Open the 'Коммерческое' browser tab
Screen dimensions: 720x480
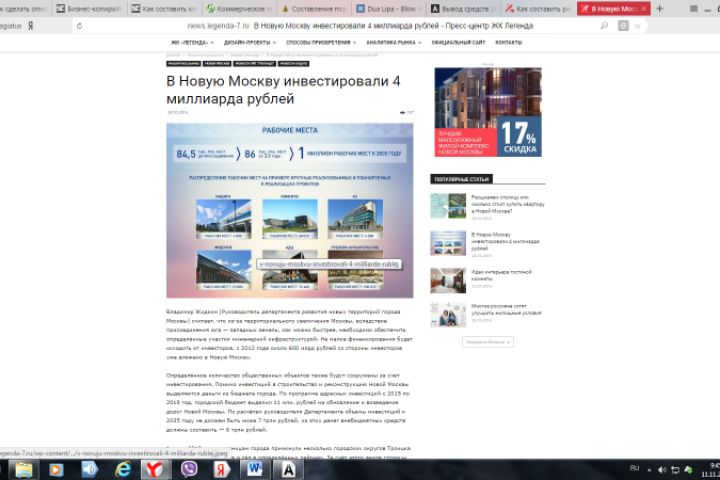coord(238,9)
